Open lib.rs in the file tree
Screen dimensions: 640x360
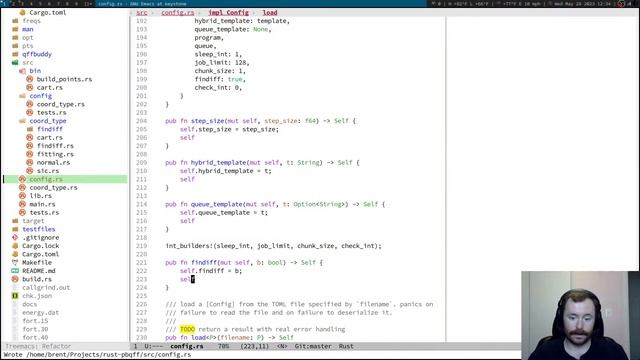41,196
